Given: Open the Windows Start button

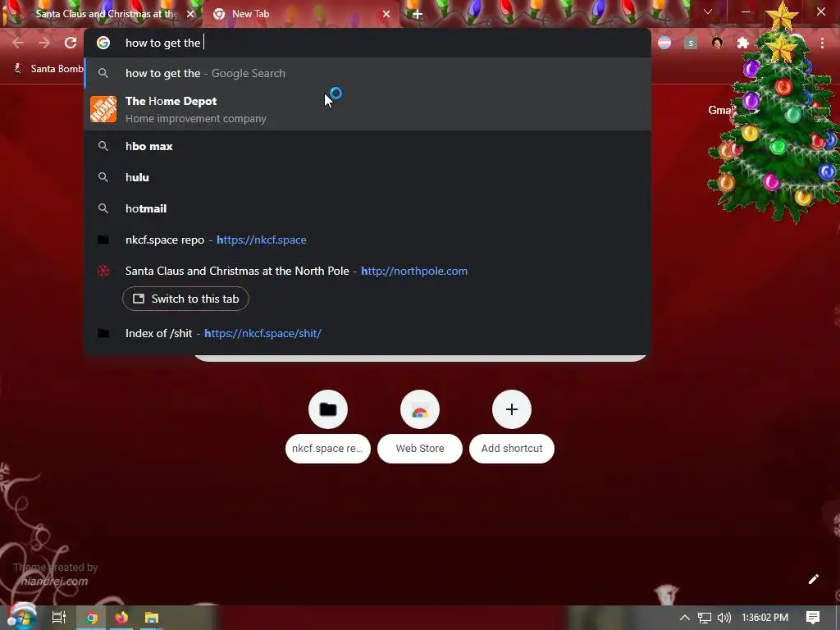Looking at the screenshot, I should tap(21, 618).
